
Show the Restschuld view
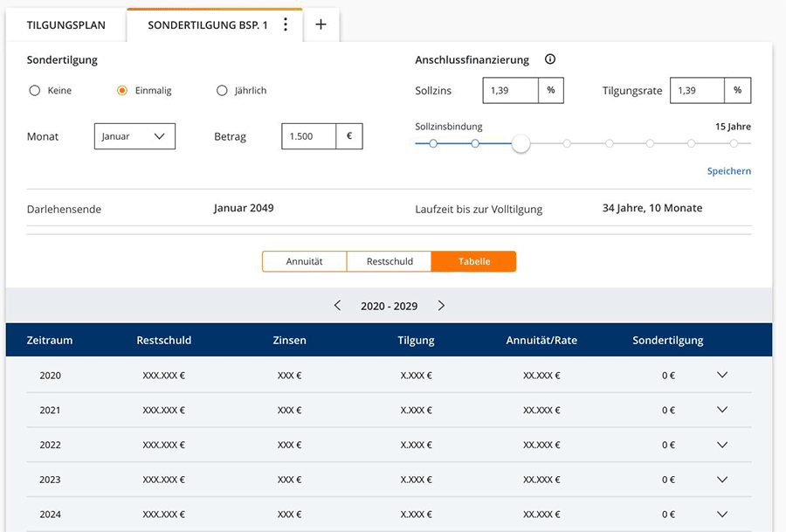pos(389,261)
